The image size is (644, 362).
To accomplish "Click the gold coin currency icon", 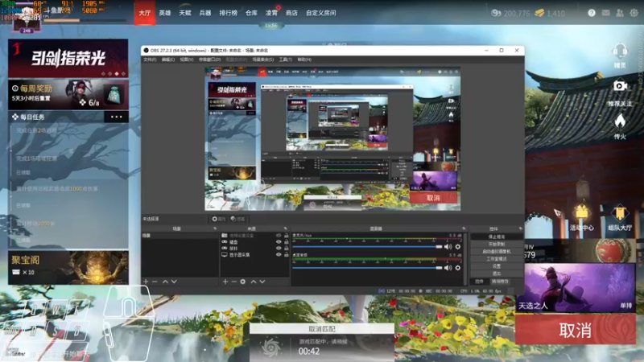I will pos(496,13).
